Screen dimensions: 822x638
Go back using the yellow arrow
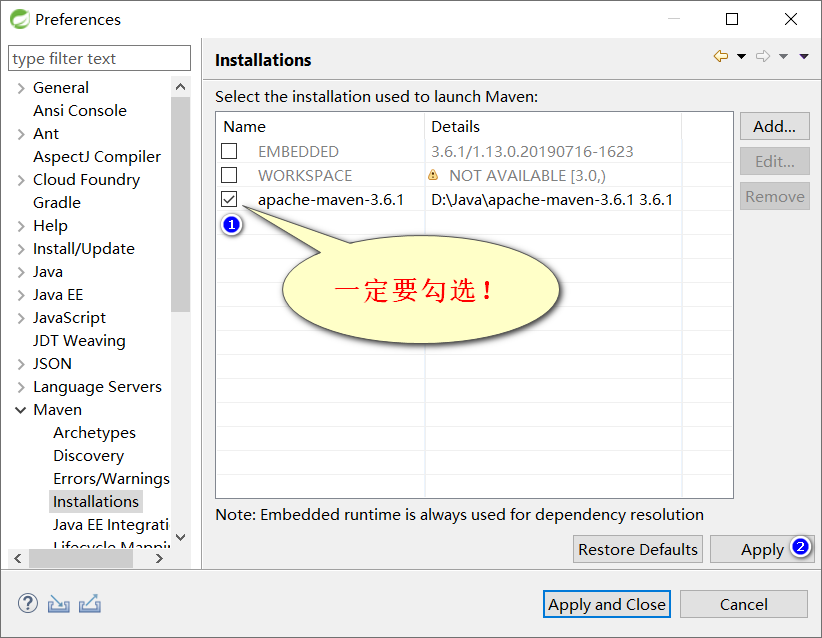tap(721, 56)
